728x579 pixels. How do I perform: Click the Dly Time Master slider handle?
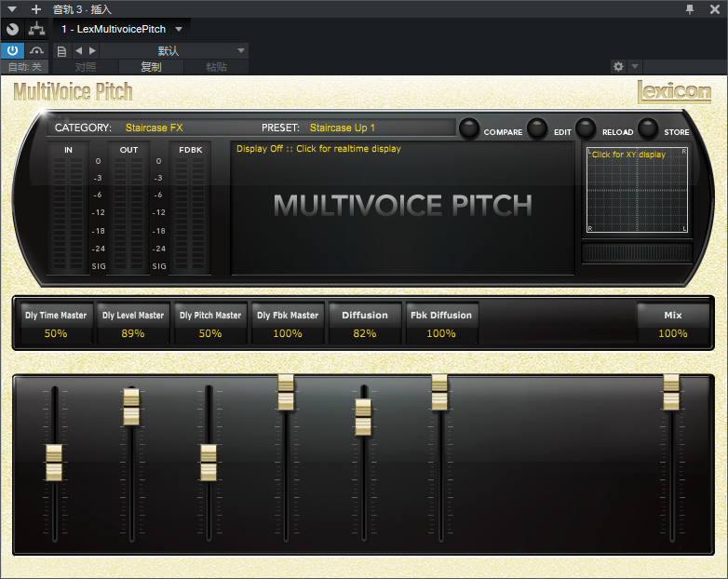pyautogui.click(x=54, y=463)
